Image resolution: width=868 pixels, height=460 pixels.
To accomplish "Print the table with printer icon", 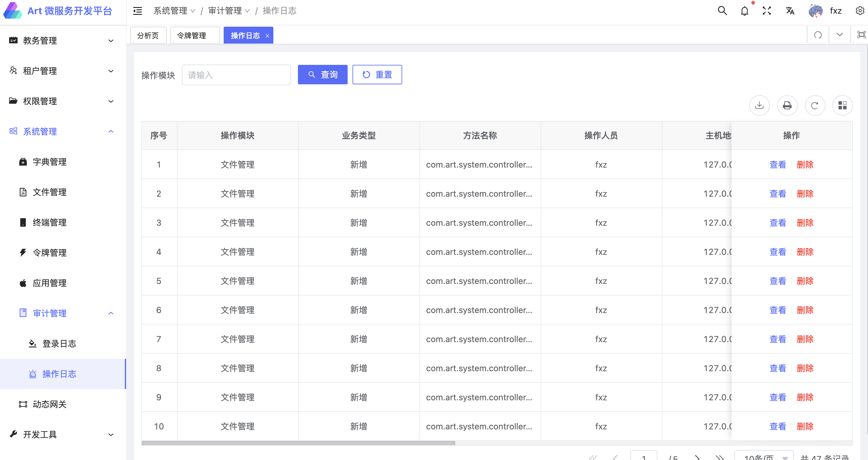I will 787,105.
